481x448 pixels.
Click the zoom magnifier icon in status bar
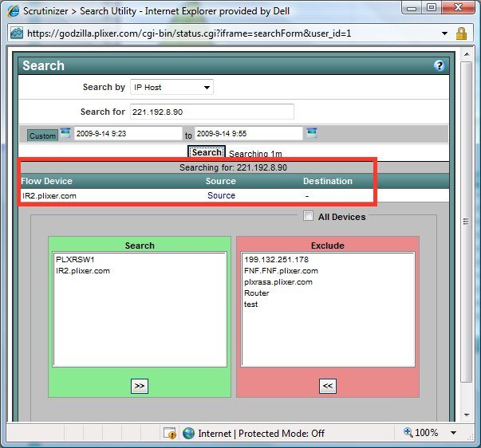click(408, 432)
